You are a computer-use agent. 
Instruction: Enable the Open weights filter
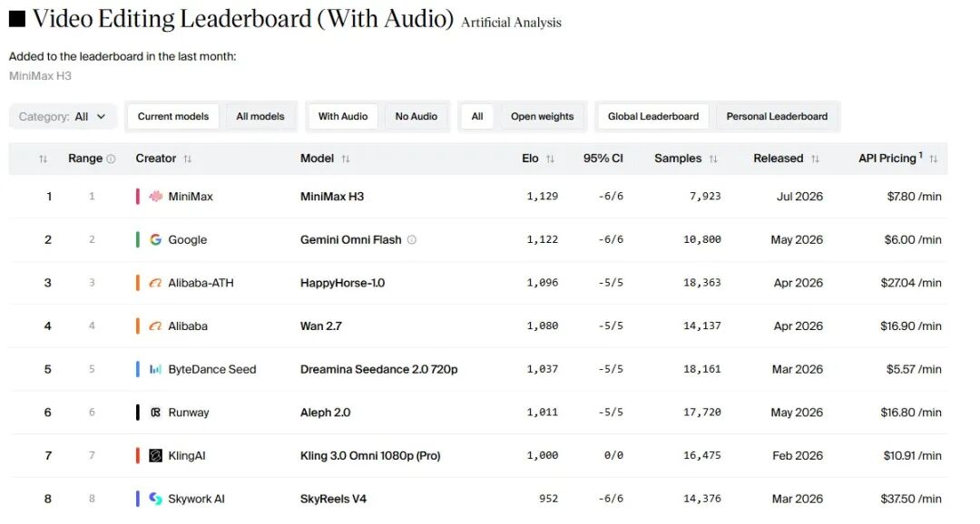coord(542,117)
